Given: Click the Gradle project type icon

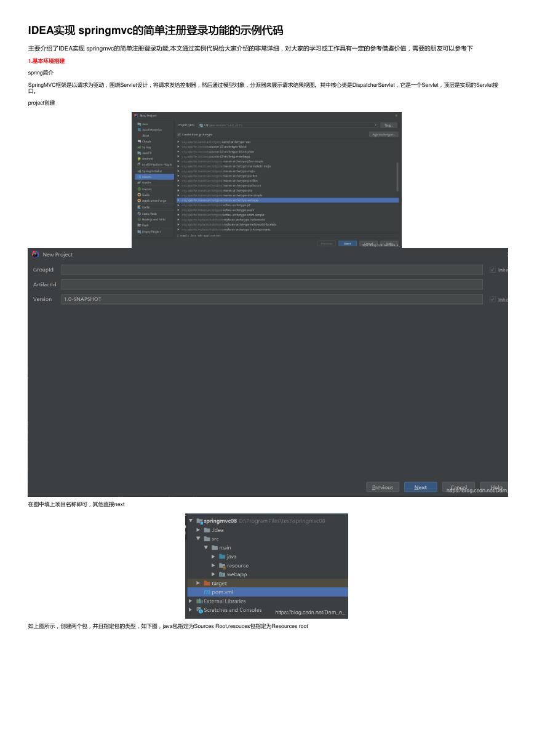Looking at the screenshot, I should point(140,183).
